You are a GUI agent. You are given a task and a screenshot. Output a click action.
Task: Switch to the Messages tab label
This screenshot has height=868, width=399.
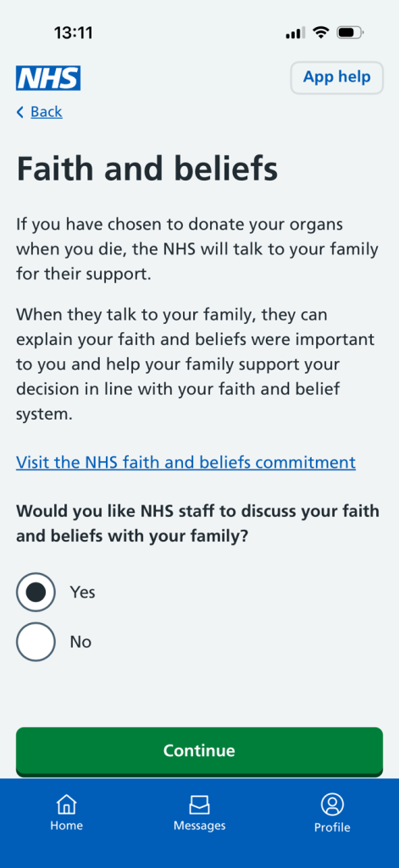point(199,826)
